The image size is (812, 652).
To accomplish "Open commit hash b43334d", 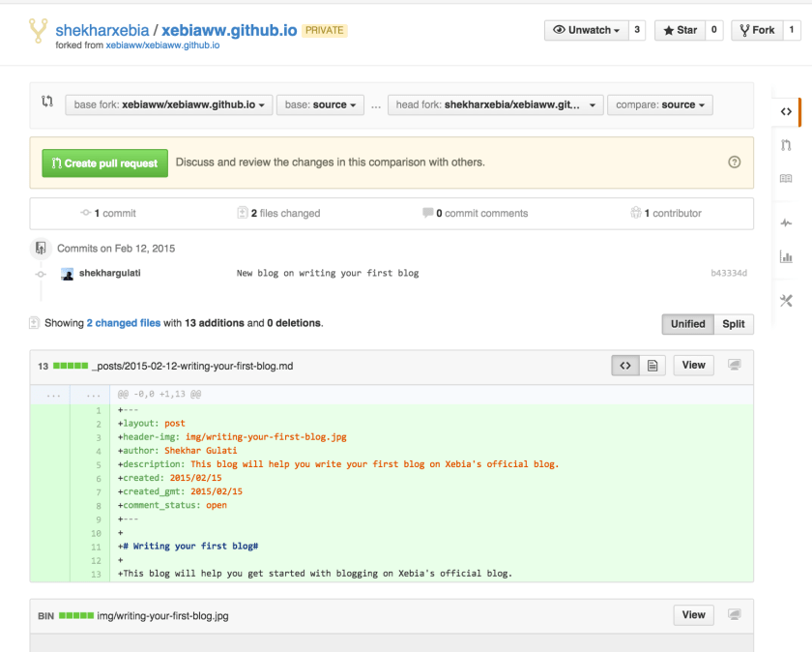I will 729,274.
